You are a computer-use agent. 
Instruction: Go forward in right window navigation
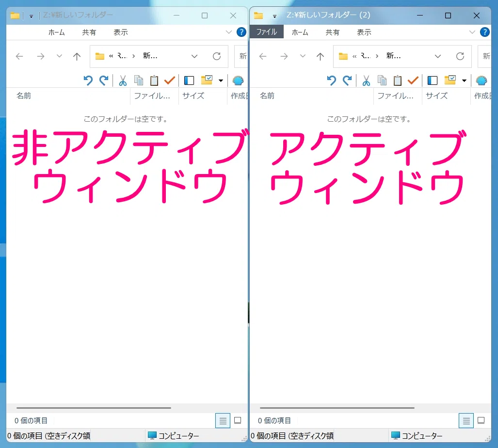pyautogui.click(x=284, y=57)
